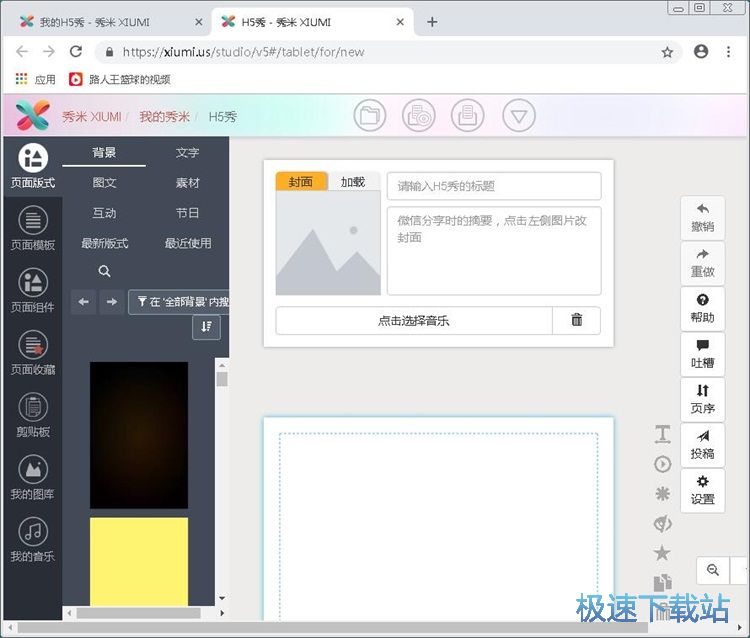
Task: Switch to the 加载 loading tab
Action: coord(353,182)
